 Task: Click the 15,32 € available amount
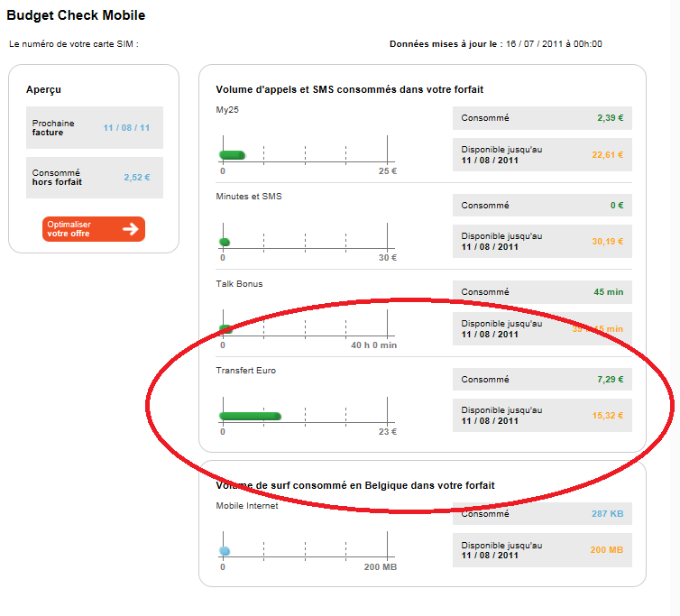pyautogui.click(x=607, y=416)
